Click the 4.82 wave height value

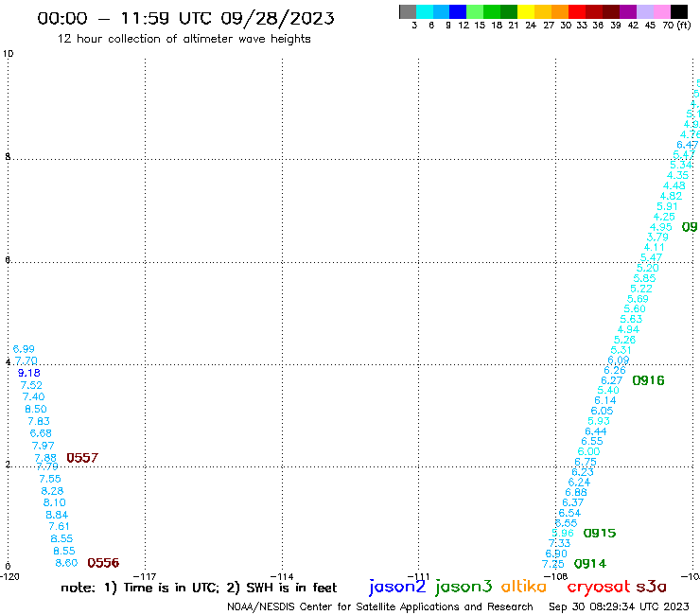tap(671, 196)
